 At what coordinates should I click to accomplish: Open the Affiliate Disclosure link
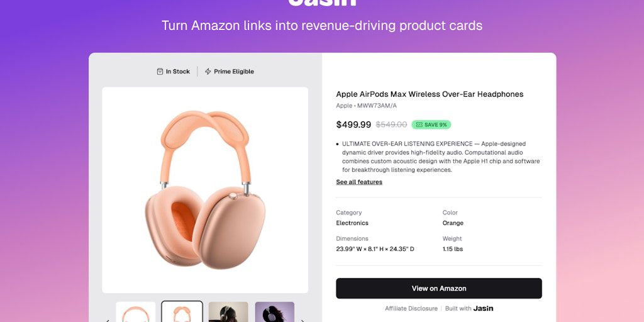[411, 308]
